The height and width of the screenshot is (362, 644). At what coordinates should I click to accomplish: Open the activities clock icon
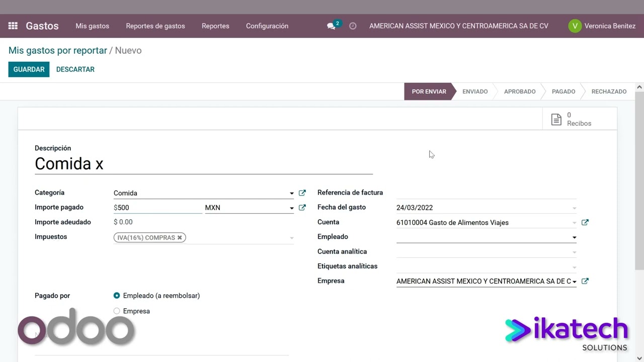(353, 26)
